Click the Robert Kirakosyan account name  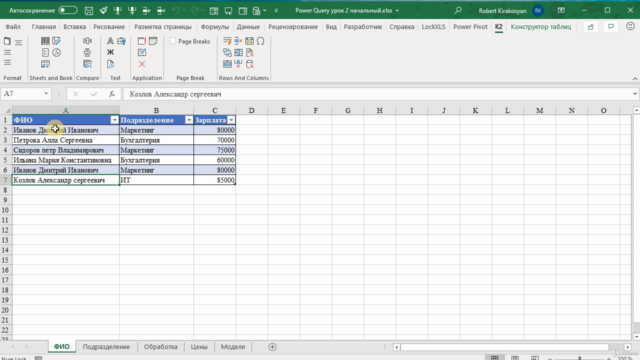(x=502, y=11)
